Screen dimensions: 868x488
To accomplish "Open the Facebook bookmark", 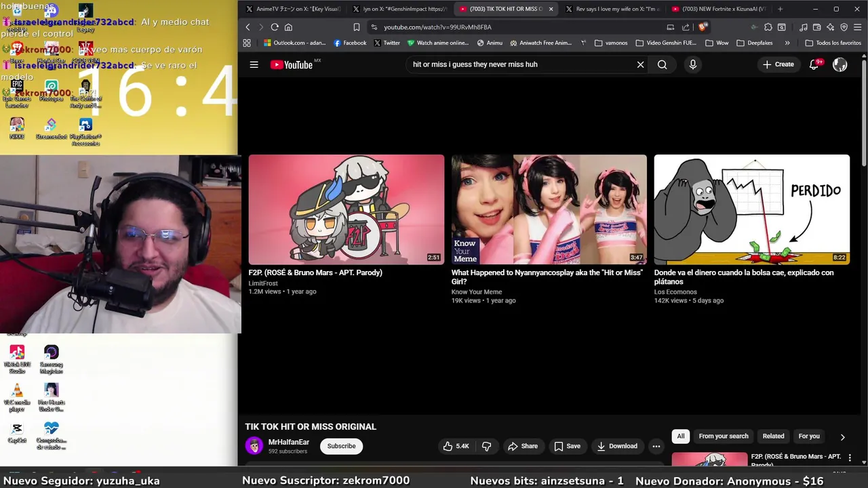I will click(x=350, y=43).
